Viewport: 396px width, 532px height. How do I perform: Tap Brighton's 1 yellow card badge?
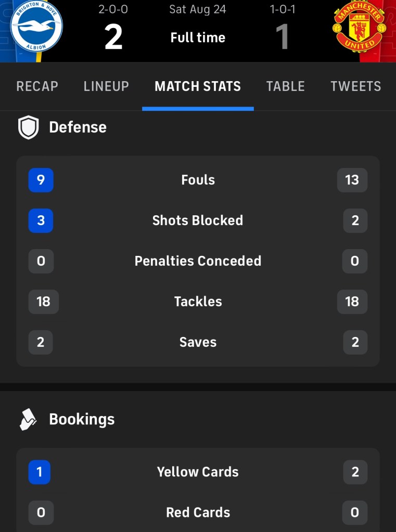pos(40,472)
